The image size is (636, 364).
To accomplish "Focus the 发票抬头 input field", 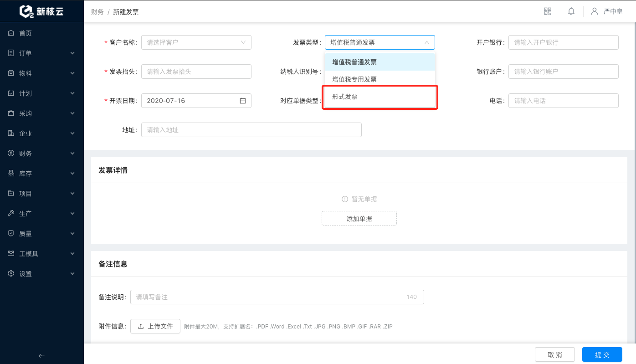I will click(x=196, y=72).
